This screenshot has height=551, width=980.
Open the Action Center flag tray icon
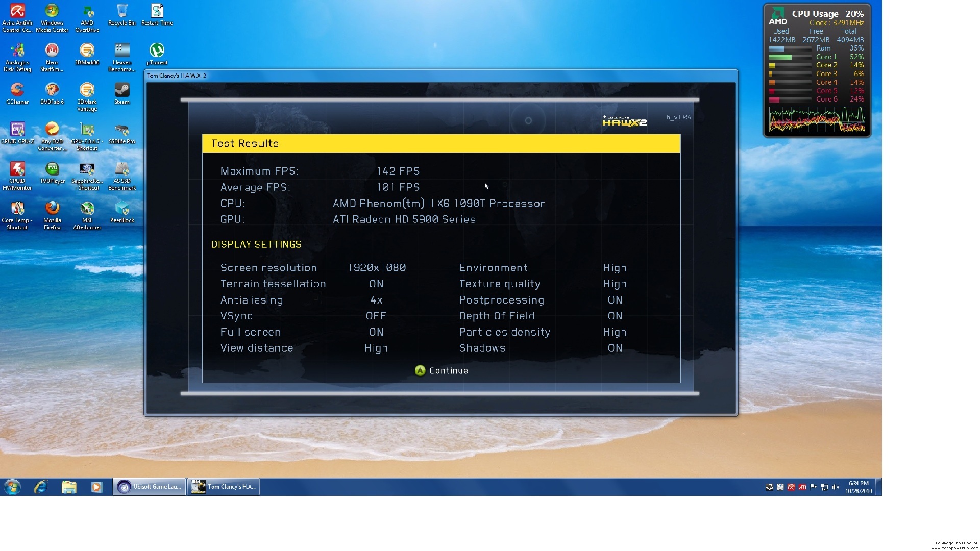pyautogui.click(x=814, y=487)
